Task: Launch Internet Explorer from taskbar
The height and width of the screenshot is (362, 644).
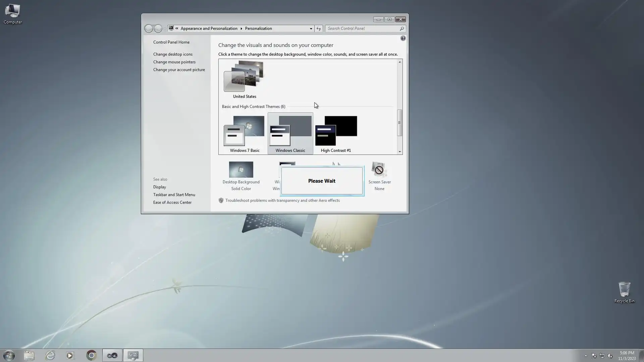Action: pyautogui.click(x=50, y=355)
